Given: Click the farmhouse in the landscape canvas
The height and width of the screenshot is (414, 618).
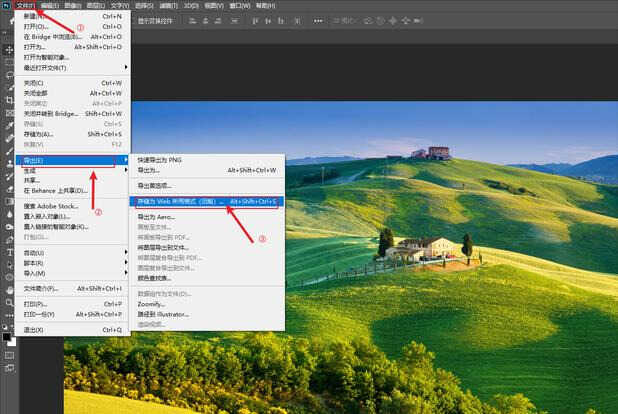Looking at the screenshot, I should (x=424, y=248).
